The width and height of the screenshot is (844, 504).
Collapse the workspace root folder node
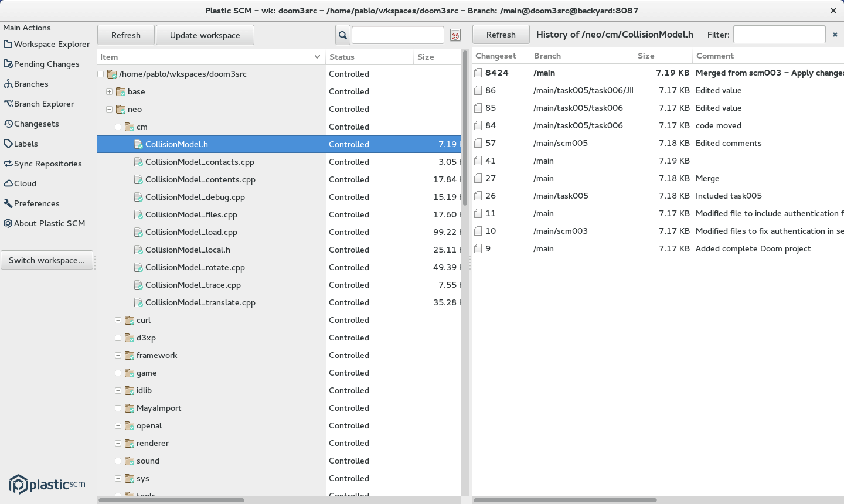pyautogui.click(x=100, y=74)
